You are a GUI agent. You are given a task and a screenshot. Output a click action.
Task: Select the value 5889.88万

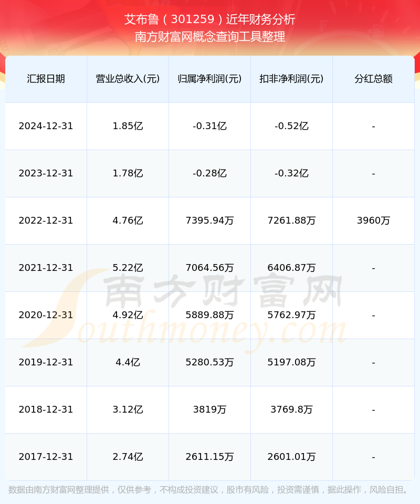210,315
